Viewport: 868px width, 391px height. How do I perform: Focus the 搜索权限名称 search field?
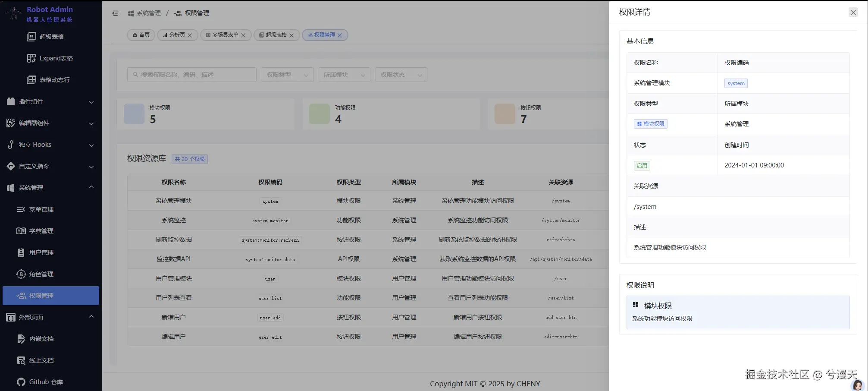pyautogui.click(x=192, y=75)
